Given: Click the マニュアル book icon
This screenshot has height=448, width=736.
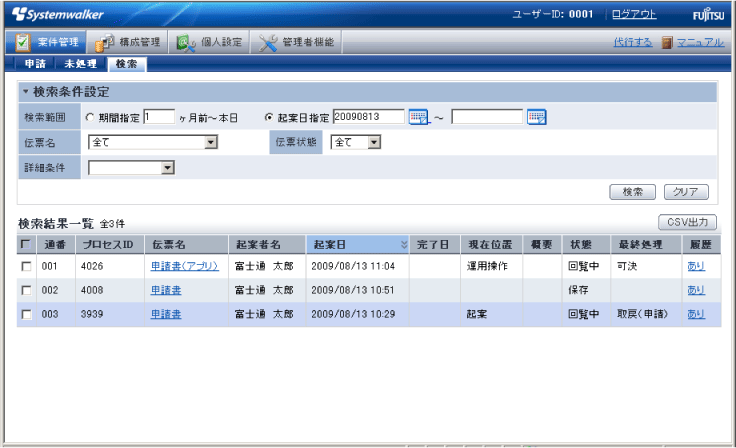Looking at the screenshot, I should (667, 43).
